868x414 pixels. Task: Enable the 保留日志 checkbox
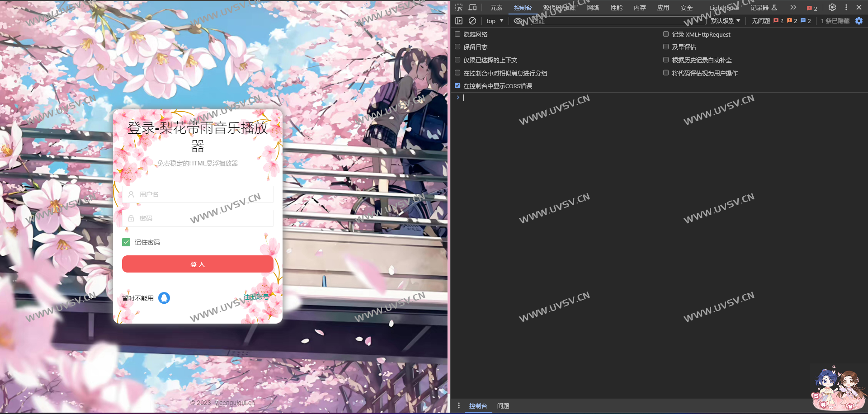pyautogui.click(x=458, y=47)
